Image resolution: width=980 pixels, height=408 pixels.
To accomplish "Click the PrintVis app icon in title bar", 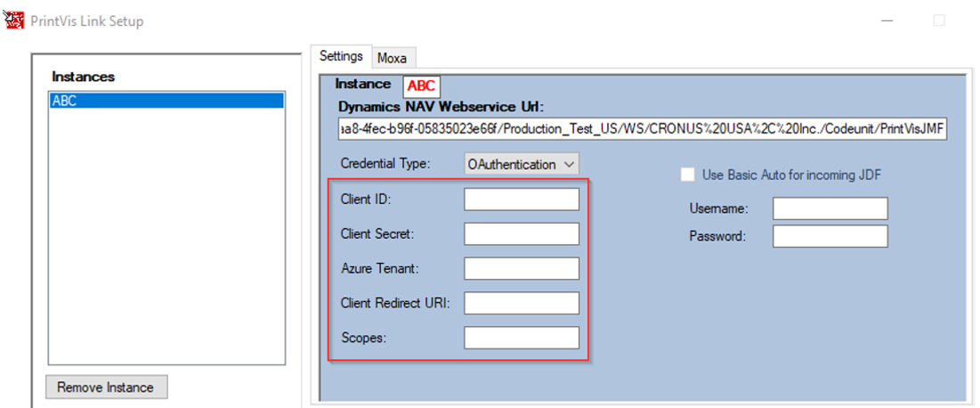I will pyautogui.click(x=14, y=20).
